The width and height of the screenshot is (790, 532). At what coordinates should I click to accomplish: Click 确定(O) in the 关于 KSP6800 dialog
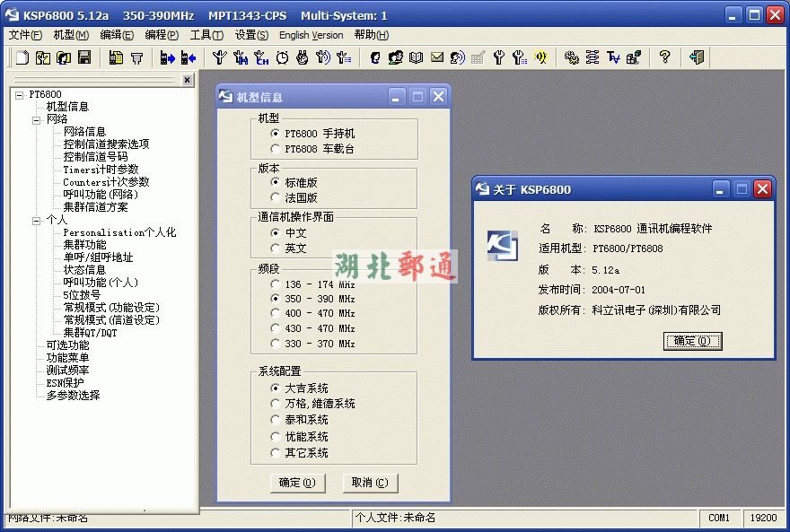[x=692, y=341]
